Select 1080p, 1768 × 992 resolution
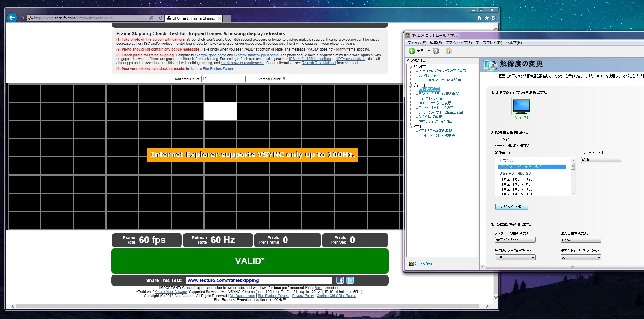The height and width of the screenshot is (319, 644). (x=516, y=184)
